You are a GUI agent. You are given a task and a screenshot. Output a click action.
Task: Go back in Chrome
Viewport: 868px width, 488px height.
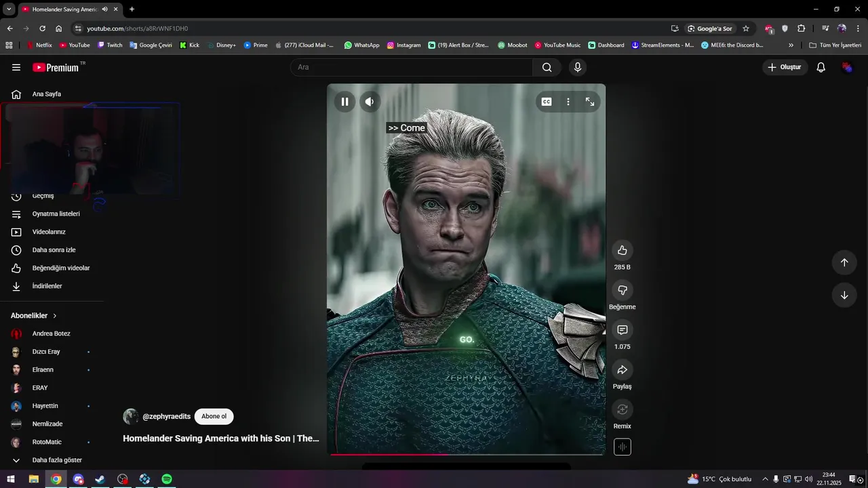tap(9, 28)
